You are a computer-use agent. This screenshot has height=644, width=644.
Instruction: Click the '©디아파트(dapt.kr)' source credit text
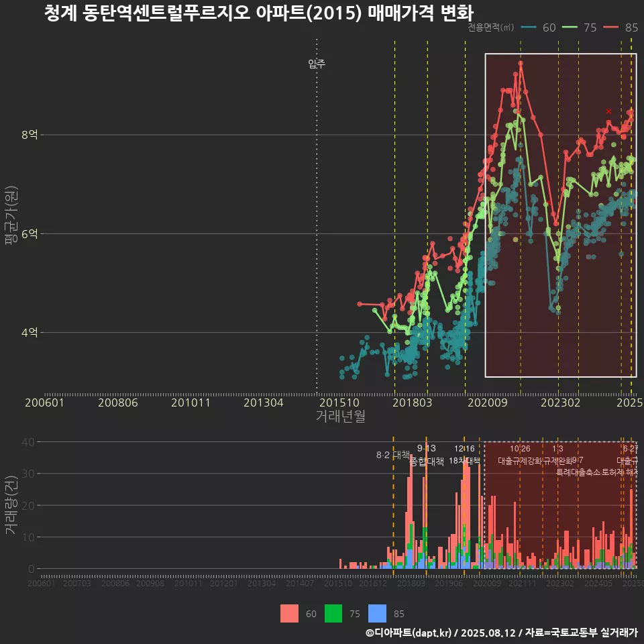click(x=409, y=633)
